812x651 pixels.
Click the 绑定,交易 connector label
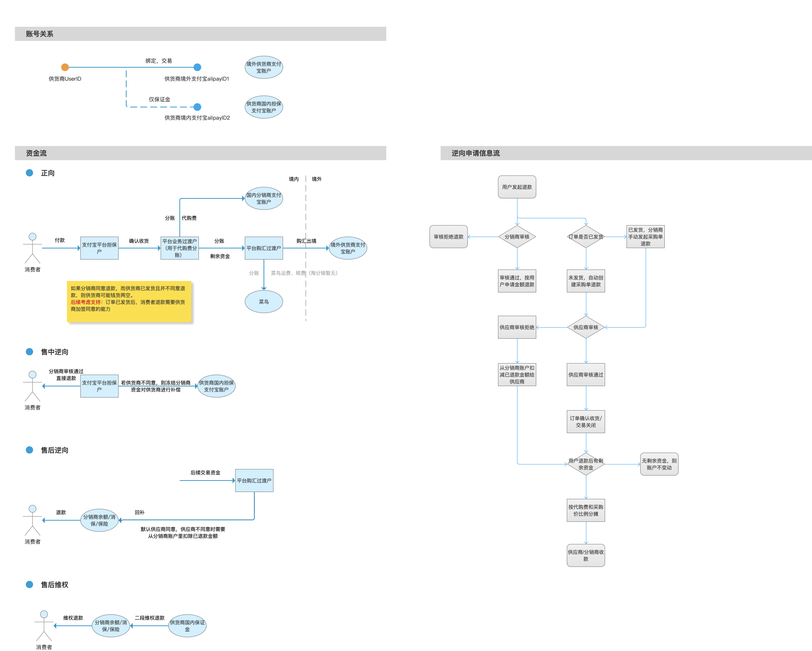[159, 61]
